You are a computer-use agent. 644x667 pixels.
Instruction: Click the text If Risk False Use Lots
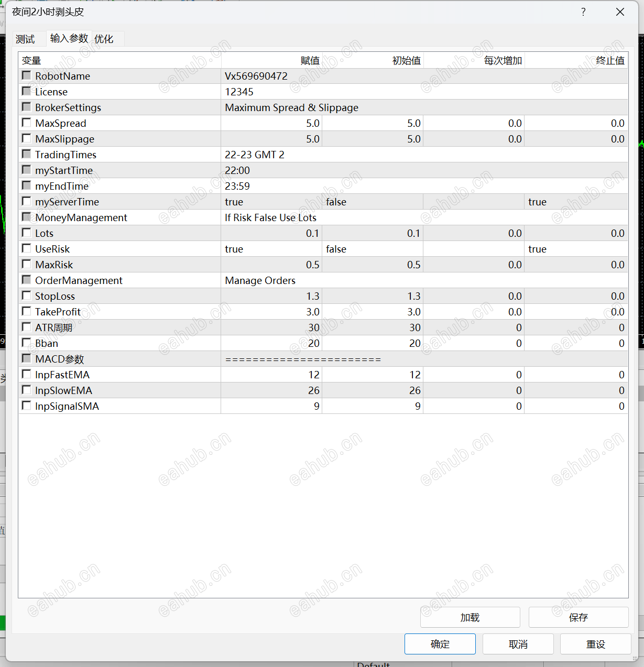(x=271, y=217)
